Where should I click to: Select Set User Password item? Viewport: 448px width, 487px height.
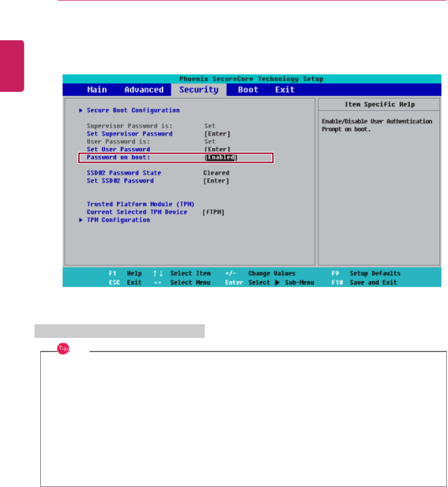point(119,150)
